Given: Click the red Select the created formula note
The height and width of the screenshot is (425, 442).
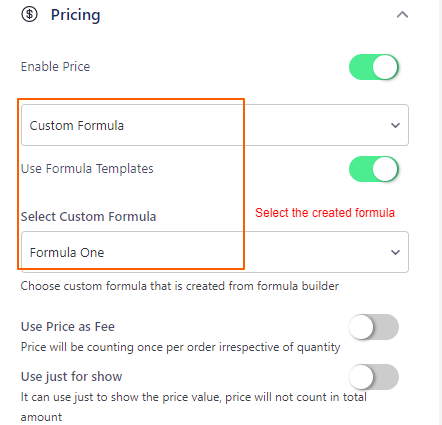Looking at the screenshot, I should [x=325, y=213].
